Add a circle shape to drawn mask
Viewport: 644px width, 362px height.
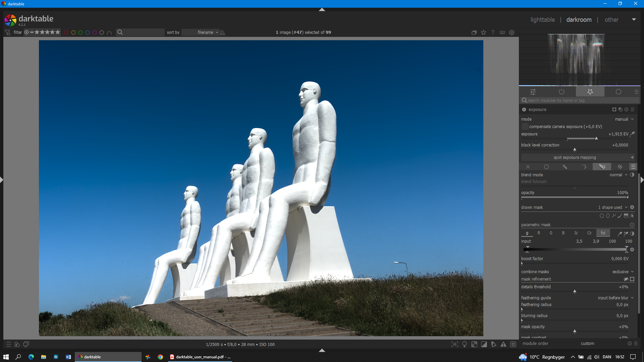602,216
